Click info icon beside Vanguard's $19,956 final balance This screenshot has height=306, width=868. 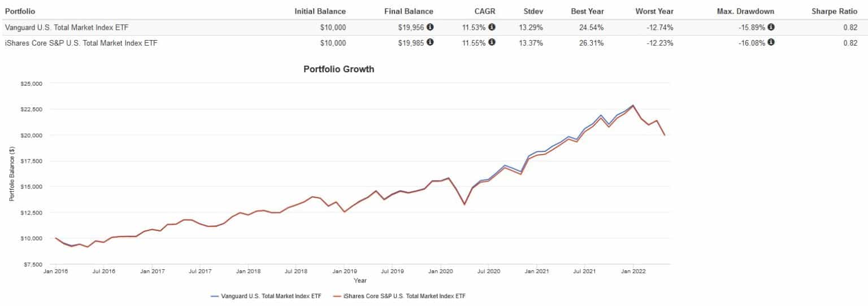point(431,27)
